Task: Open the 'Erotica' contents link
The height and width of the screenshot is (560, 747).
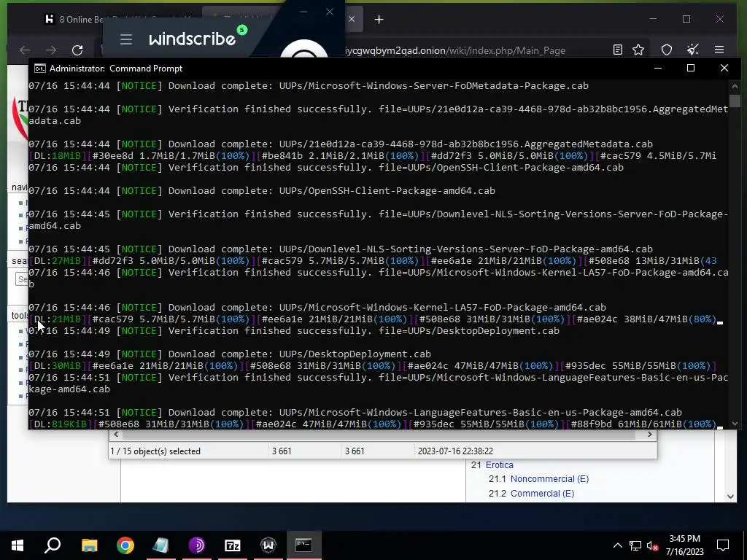Action: 499,464
